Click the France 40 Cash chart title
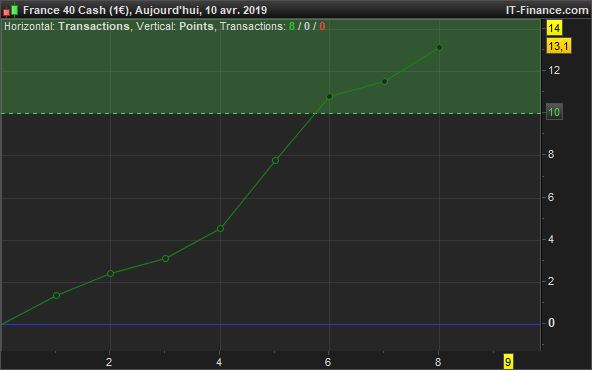The image size is (592, 370). coord(145,10)
